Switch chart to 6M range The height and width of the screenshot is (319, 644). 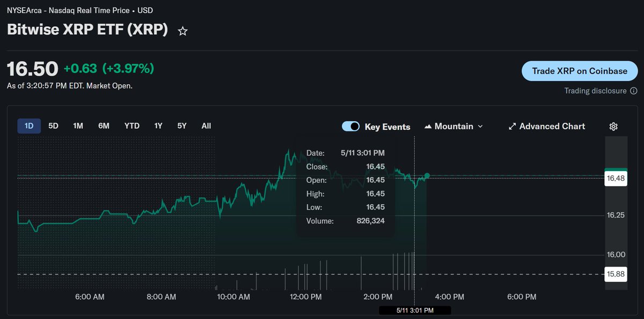click(104, 126)
